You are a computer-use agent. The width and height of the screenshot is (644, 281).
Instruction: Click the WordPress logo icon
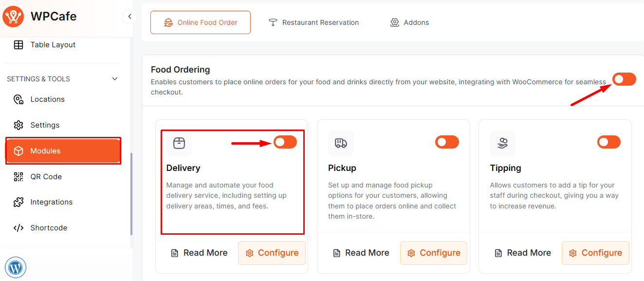(x=16, y=267)
